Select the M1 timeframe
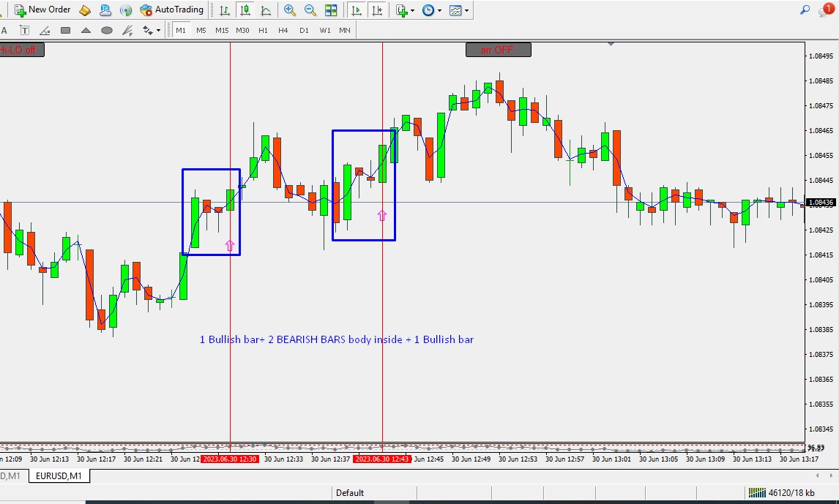 pyautogui.click(x=181, y=31)
